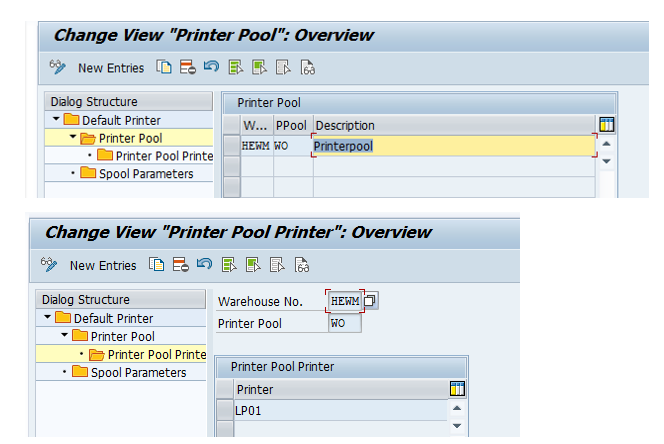
Task: Click Select Block icon in Printer Pool Printer toolbar
Action: point(253,265)
